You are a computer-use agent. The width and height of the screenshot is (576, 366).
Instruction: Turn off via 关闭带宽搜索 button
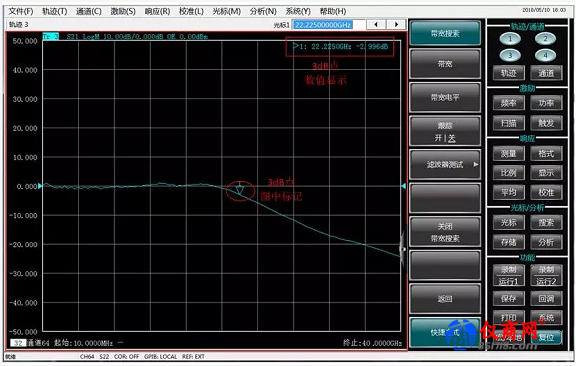click(x=445, y=232)
